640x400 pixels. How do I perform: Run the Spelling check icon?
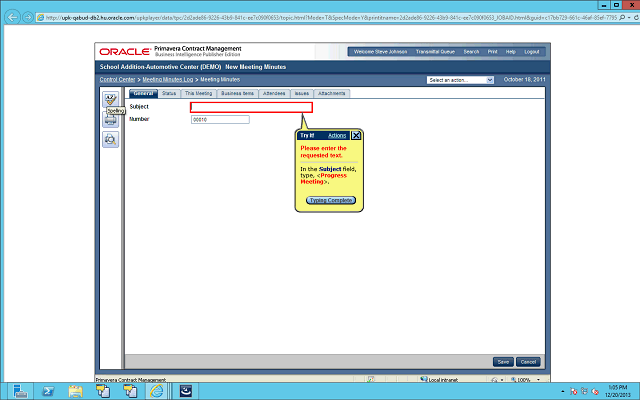110,99
